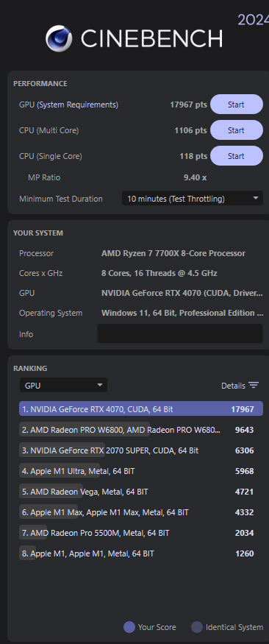Click the GPU (System Requirements) label

[x=68, y=105]
